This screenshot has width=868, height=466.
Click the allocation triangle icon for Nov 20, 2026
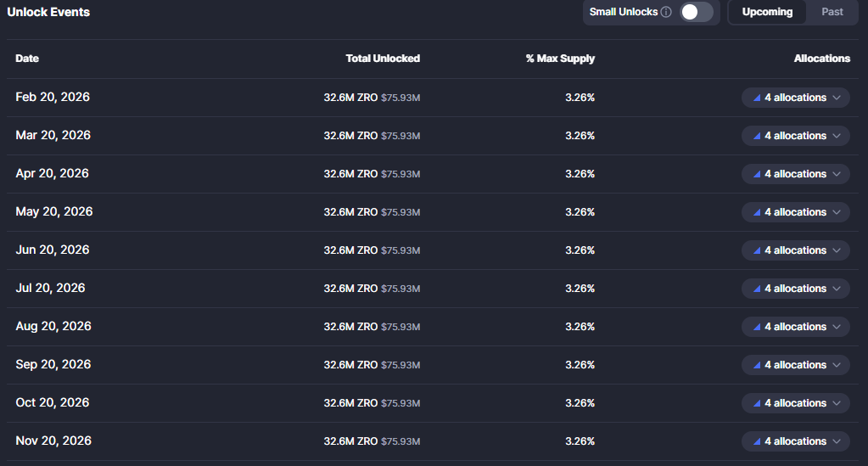pyautogui.click(x=756, y=441)
